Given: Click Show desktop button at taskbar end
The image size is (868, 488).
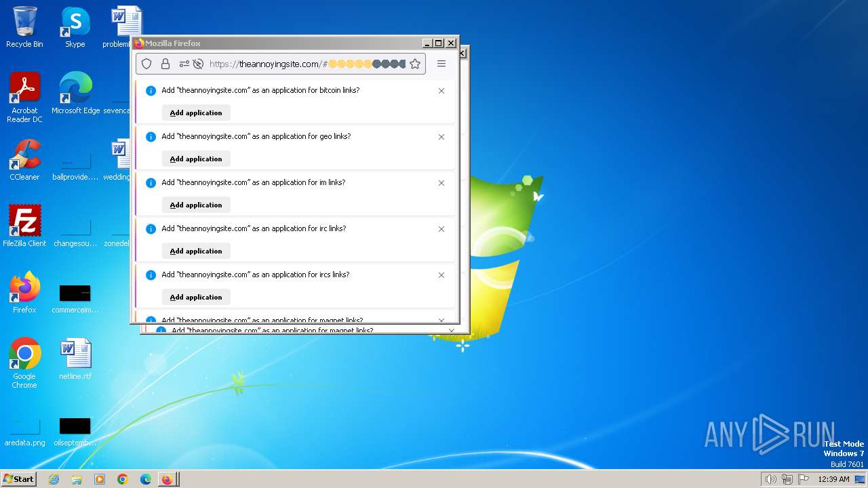Looking at the screenshot, I should [861, 479].
